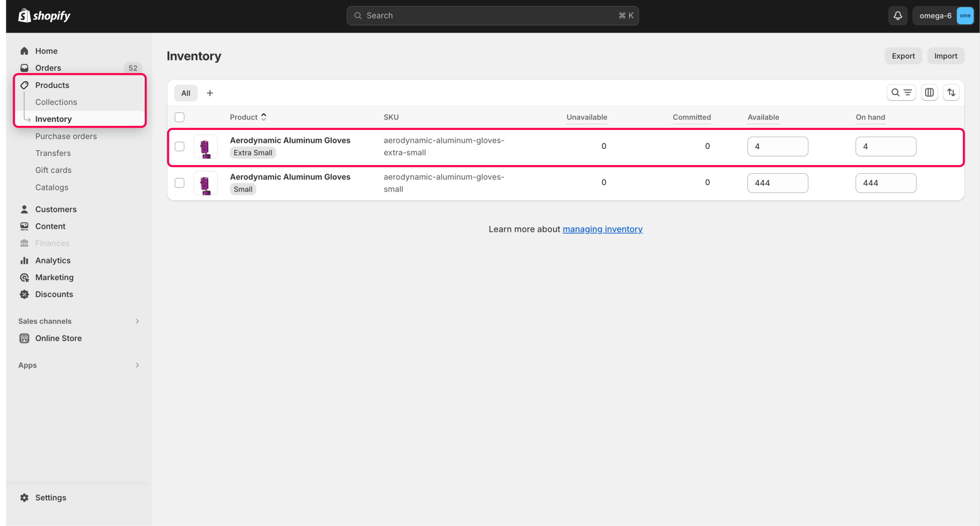
Task: Click the Discounts badge icon in sidebar
Action: tap(24, 294)
